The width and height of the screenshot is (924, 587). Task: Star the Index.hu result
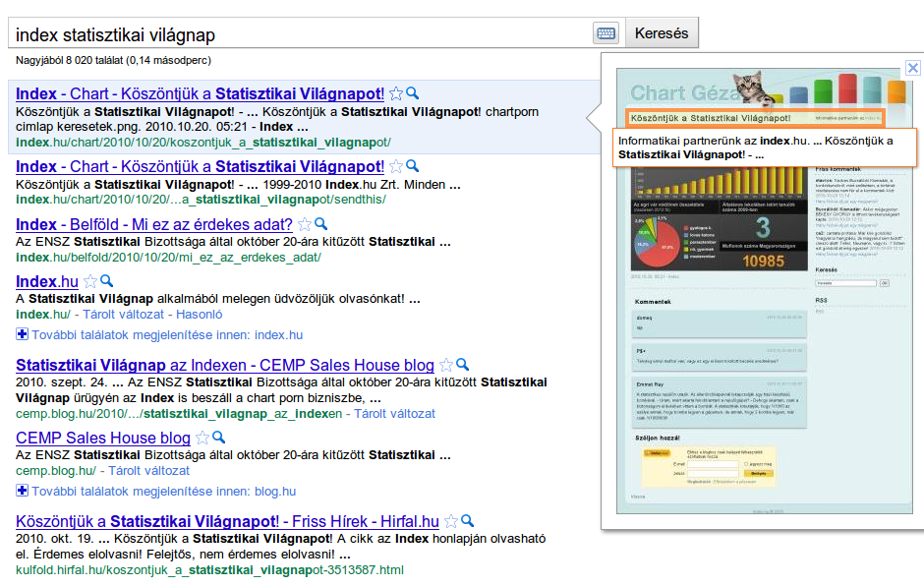(90, 282)
